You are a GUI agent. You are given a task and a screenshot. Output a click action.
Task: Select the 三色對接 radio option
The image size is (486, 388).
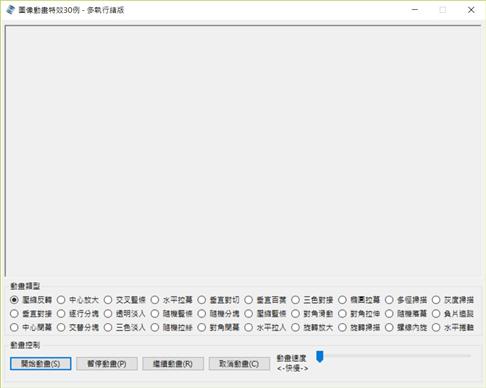click(x=312, y=300)
